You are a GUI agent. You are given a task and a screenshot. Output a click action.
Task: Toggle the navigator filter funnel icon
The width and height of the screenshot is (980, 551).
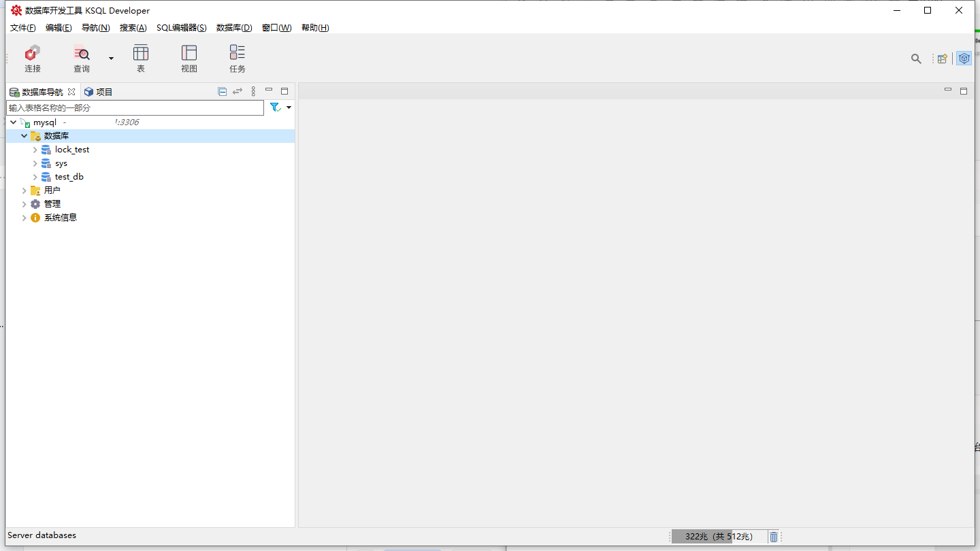click(x=275, y=107)
